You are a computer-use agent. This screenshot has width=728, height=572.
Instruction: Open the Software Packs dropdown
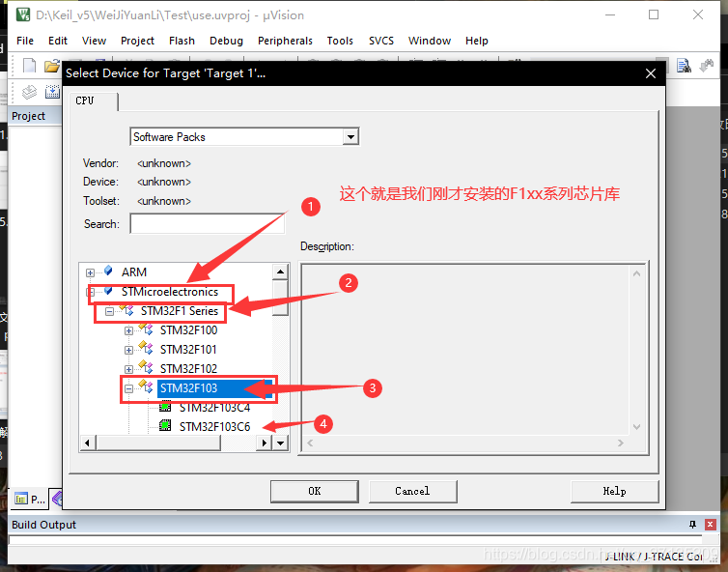(350, 137)
